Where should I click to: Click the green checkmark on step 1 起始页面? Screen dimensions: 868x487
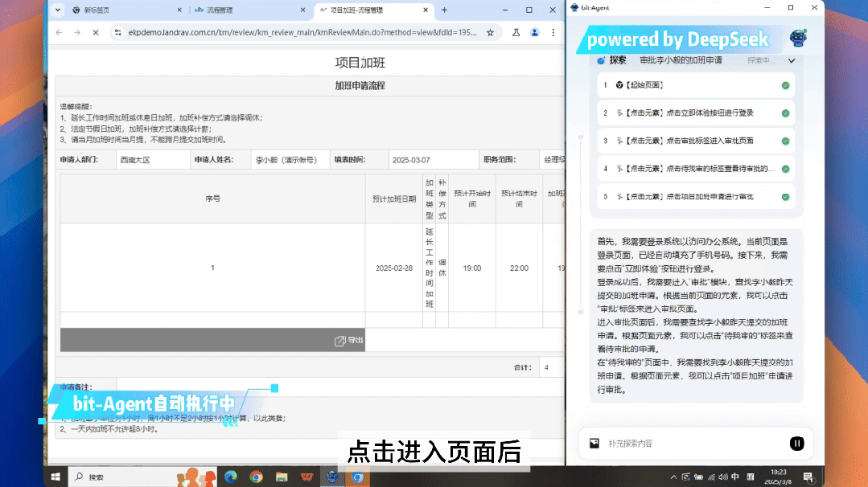coord(784,84)
